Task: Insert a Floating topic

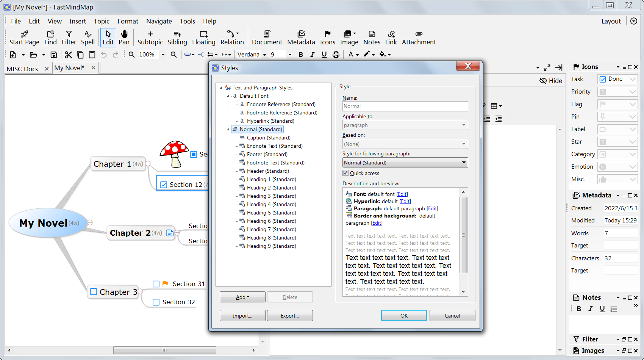Action: pos(204,38)
